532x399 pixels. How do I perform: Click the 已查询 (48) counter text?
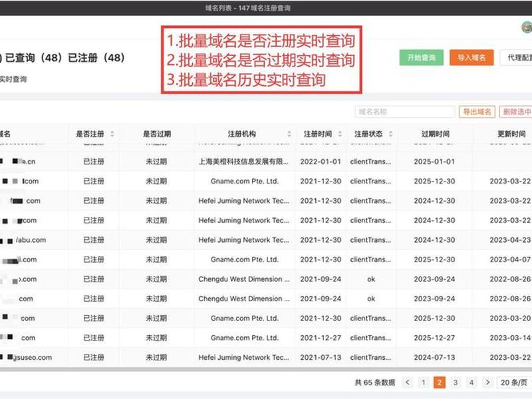(33, 58)
